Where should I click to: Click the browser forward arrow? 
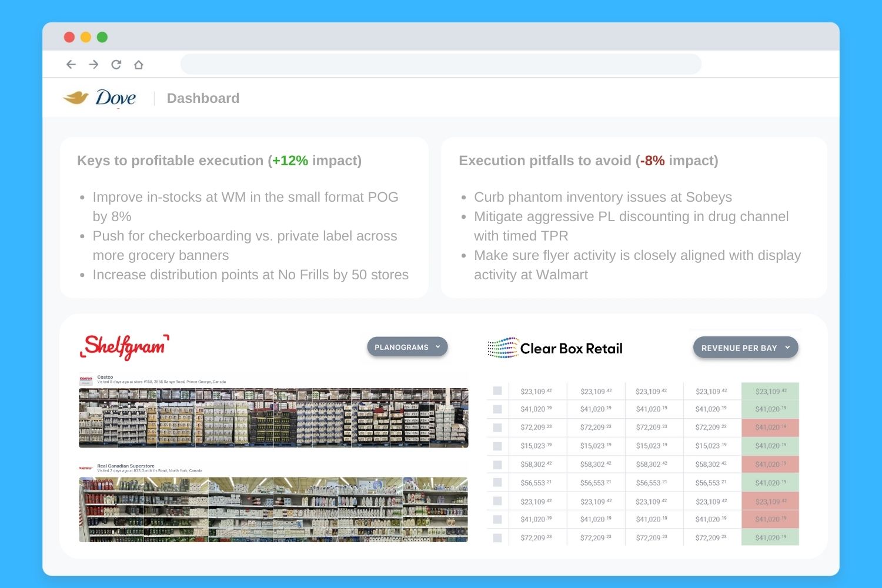(93, 65)
